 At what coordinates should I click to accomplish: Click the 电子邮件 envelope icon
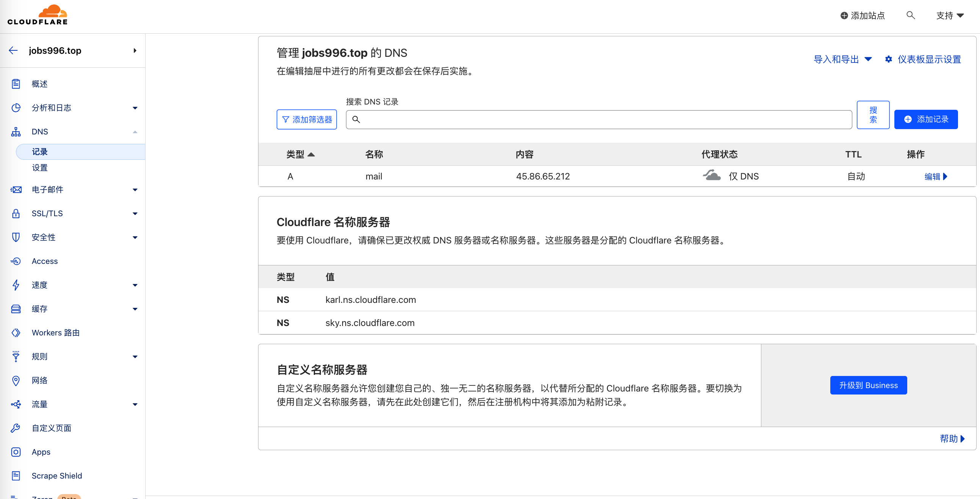click(x=16, y=190)
